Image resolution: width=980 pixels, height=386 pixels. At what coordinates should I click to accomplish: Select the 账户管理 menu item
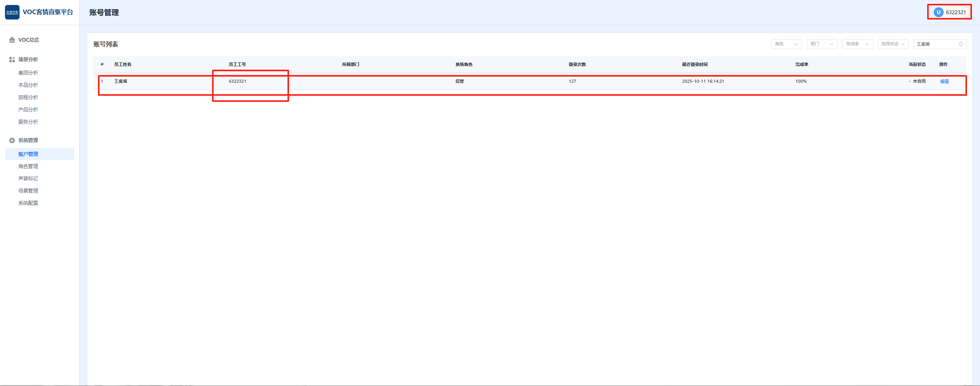pos(28,154)
